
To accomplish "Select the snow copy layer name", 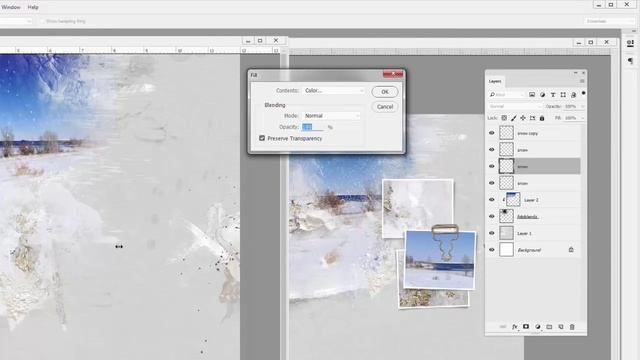I will point(527,133).
